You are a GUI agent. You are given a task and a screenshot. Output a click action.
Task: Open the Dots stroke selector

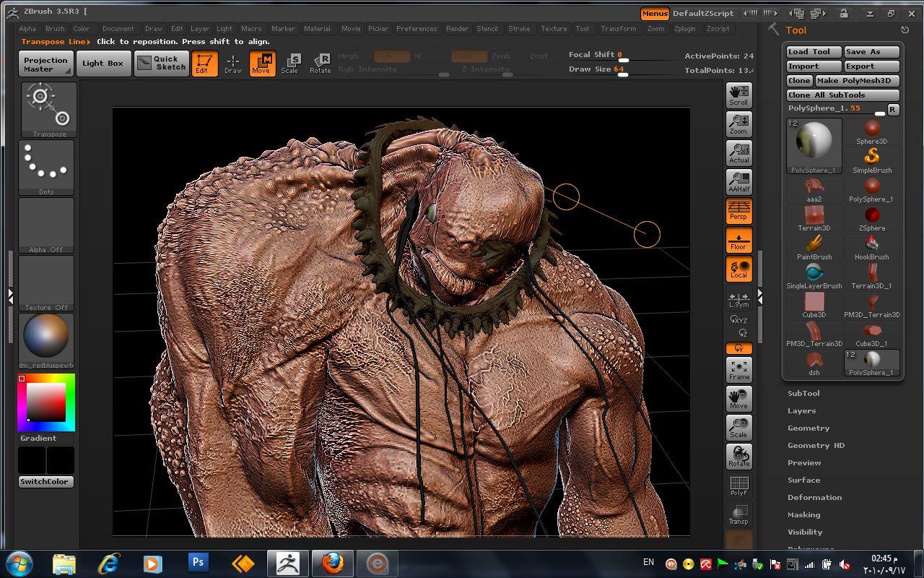(x=46, y=167)
